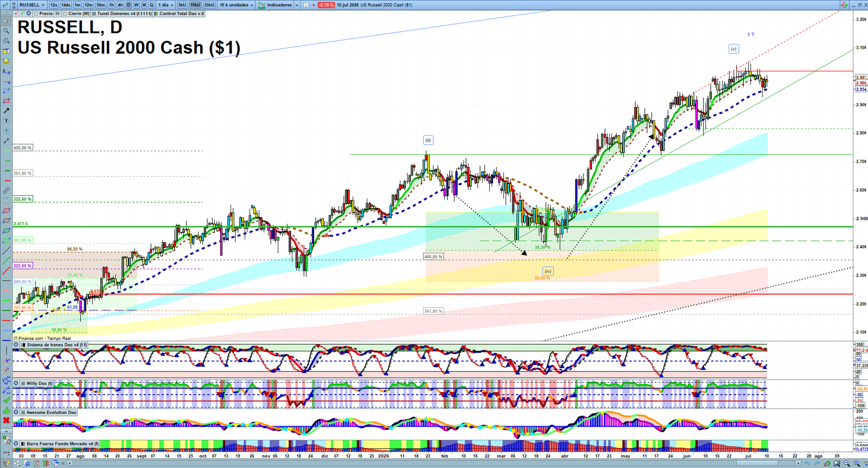Click the (iii) wave label on chart

click(428, 140)
